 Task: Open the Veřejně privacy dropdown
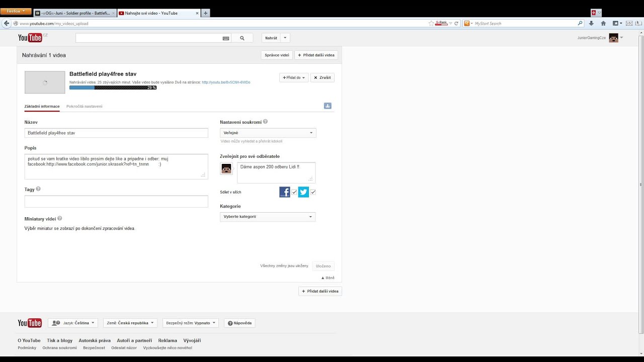[x=268, y=133]
